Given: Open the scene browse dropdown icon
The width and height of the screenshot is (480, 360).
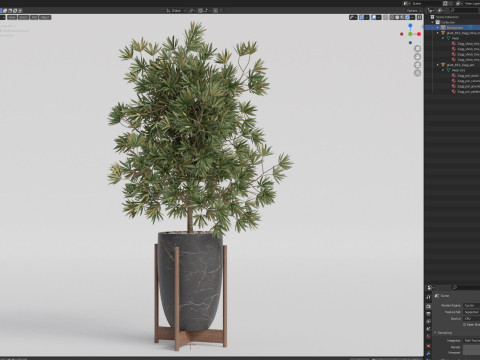Looking at the screenshot, I should (407, 4).
